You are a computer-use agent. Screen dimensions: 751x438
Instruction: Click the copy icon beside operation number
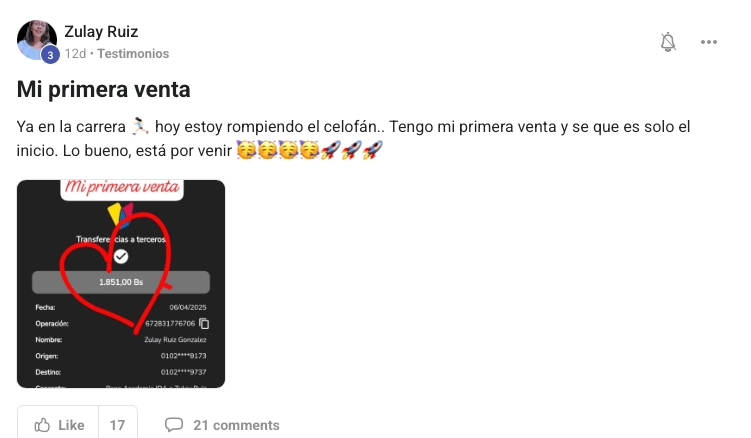[x=204, y=323]
